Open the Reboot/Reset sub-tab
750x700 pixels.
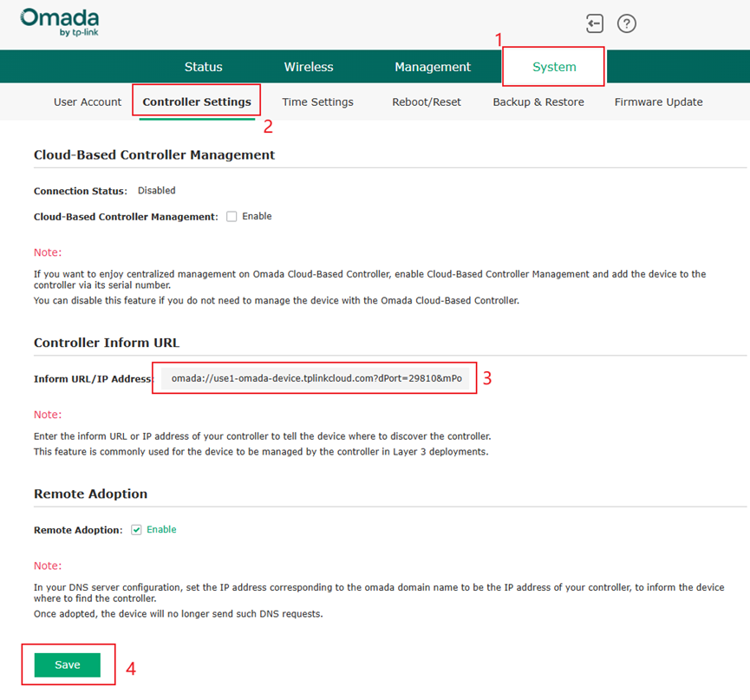coord(427,102)
